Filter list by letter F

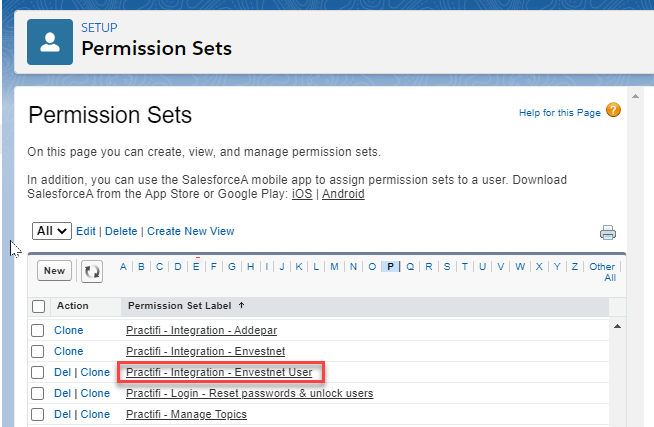214,266
